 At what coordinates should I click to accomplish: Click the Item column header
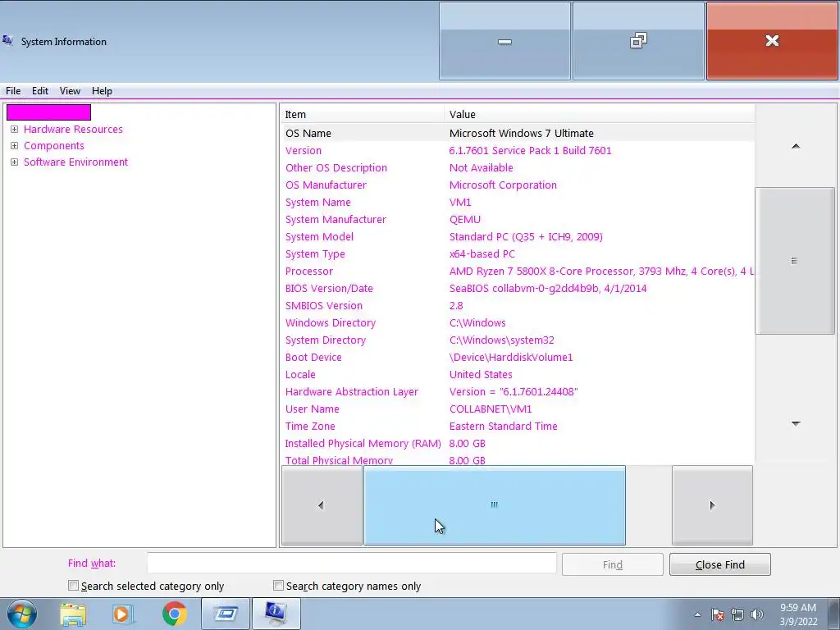click(x=363, y=114)
